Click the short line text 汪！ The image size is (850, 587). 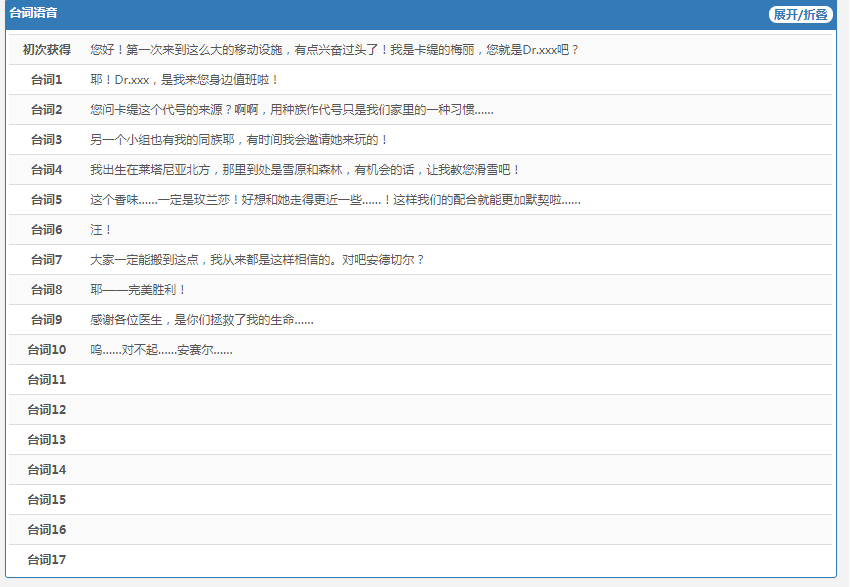pos(101,230)
